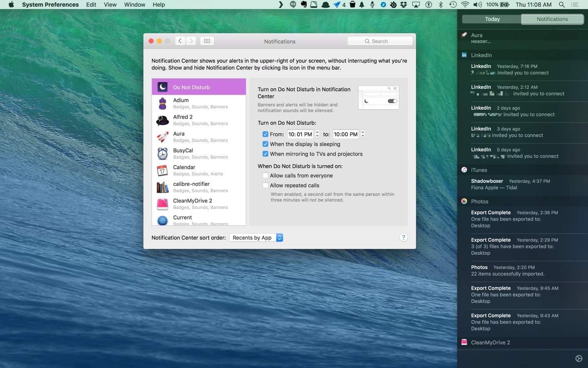Go back with the toolbar back arrow
The width and height of the screenshot is (588, 368).
coord(180,41)
